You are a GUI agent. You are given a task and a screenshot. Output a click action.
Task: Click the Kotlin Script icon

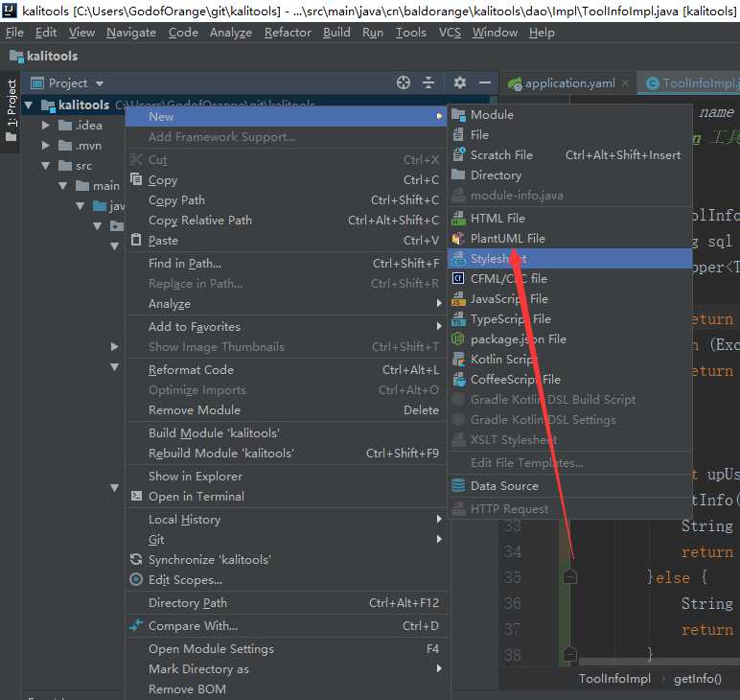(458, 359)
